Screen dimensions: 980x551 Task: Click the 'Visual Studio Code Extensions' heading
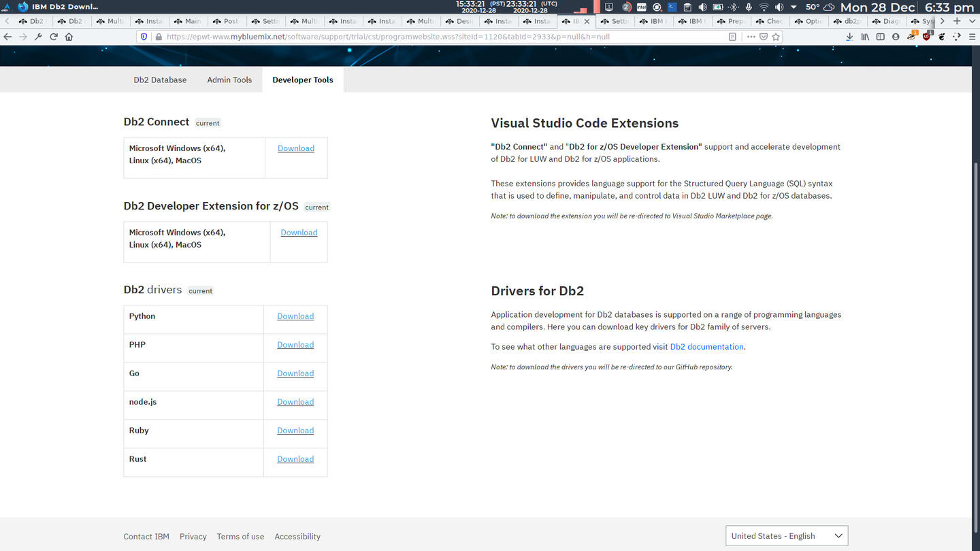pos(585,123)
